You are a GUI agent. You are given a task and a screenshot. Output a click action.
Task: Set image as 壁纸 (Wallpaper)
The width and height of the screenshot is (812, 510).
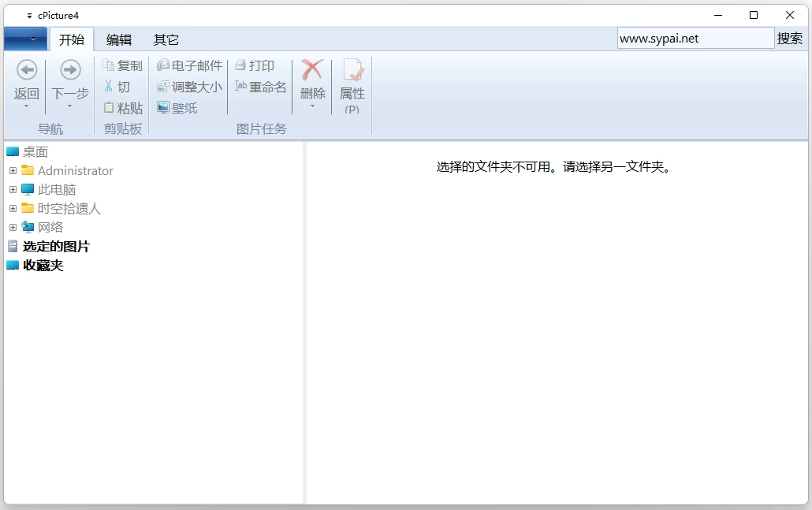[178, 108]
